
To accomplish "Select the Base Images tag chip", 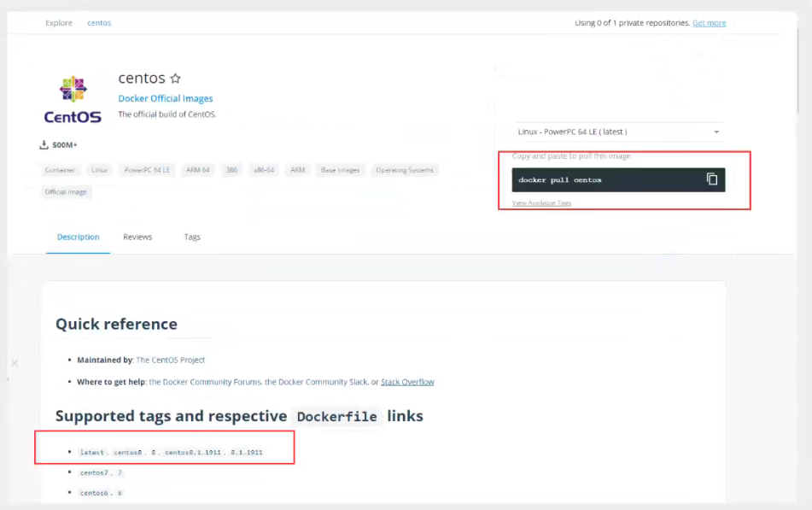I will pyautogui.click(x=340, y=170).
